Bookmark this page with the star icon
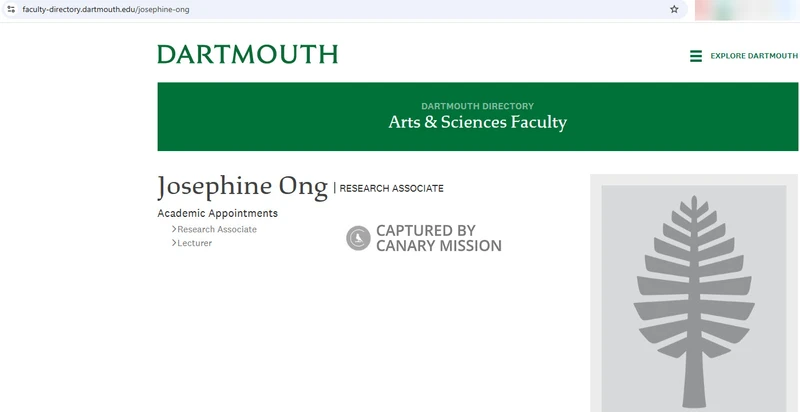Screen dimensions: 800x412 pyautogui.click(x=674, y=9)
